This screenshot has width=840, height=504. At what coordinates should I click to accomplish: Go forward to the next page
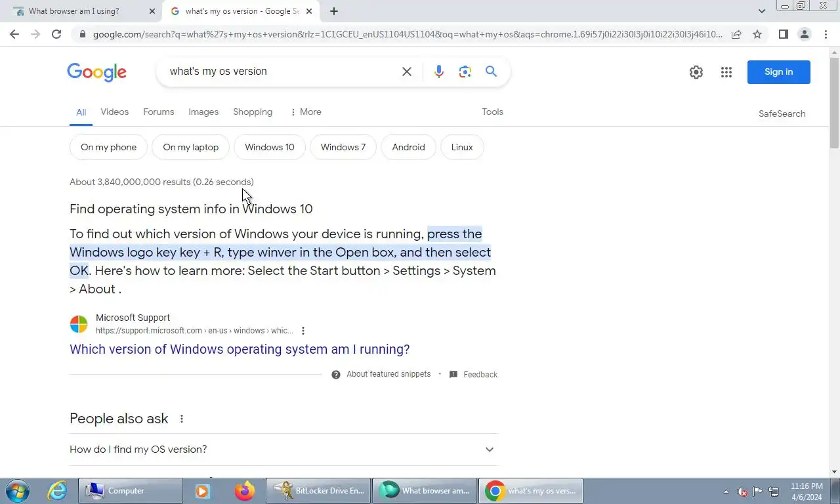click(x=35, y=34)
